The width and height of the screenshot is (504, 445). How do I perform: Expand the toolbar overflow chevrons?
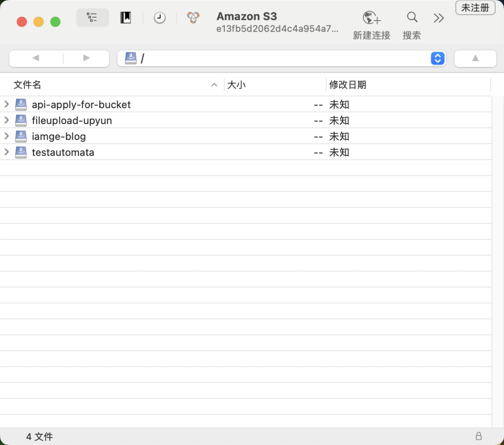[438, 18]
